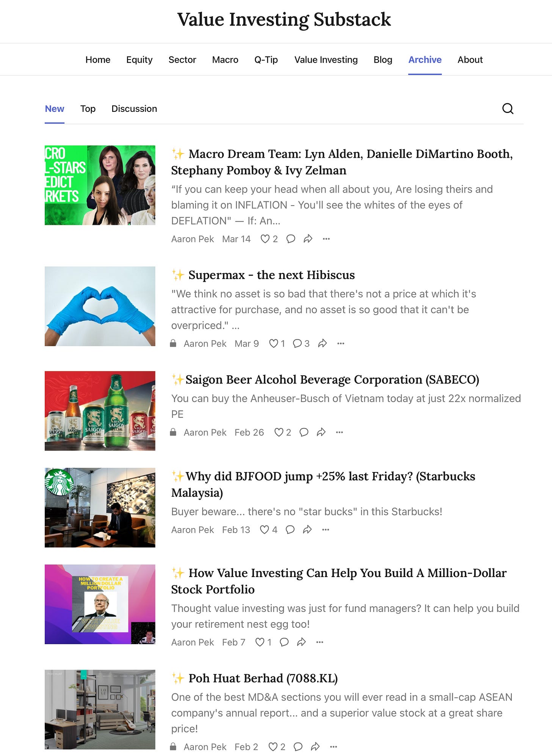Share the BJFOOD Starbucks post
This screenshot has width=552, height=756.
pos(307,530)
